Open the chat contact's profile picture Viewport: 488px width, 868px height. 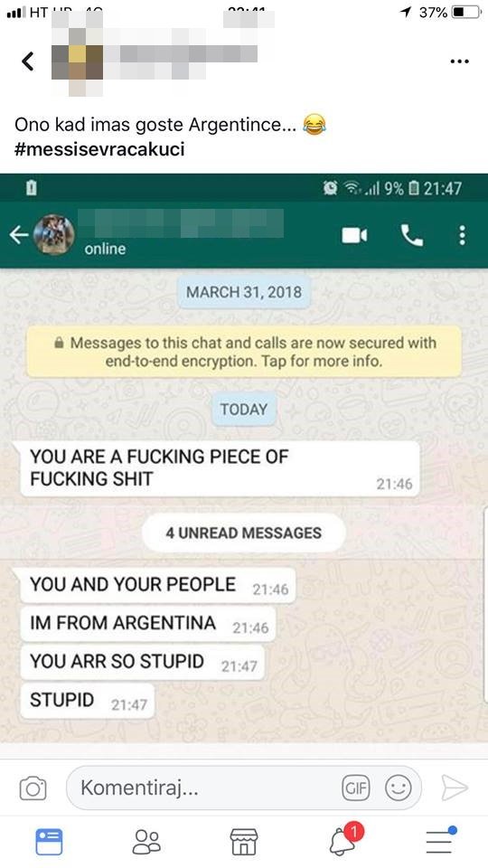(53, 235)
